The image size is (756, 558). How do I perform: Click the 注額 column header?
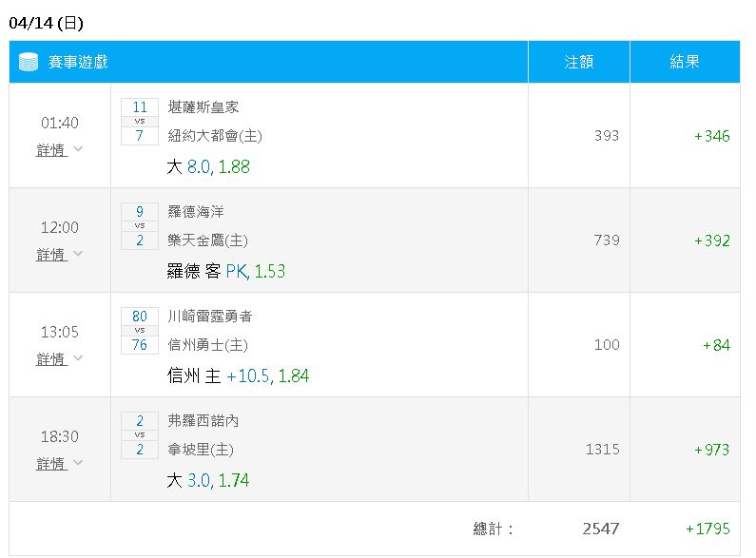(579, 62)
